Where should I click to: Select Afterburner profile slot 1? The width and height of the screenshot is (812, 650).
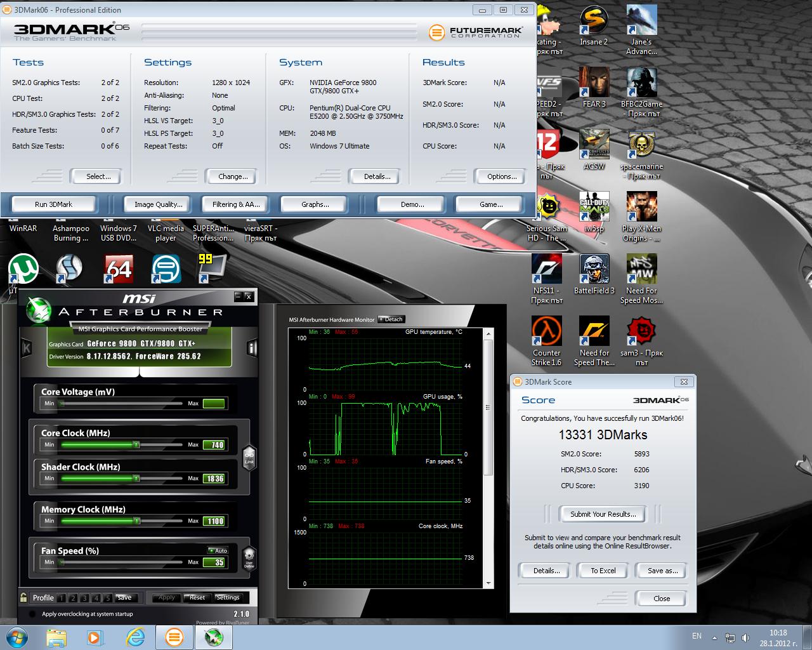[x=62, y=598]
